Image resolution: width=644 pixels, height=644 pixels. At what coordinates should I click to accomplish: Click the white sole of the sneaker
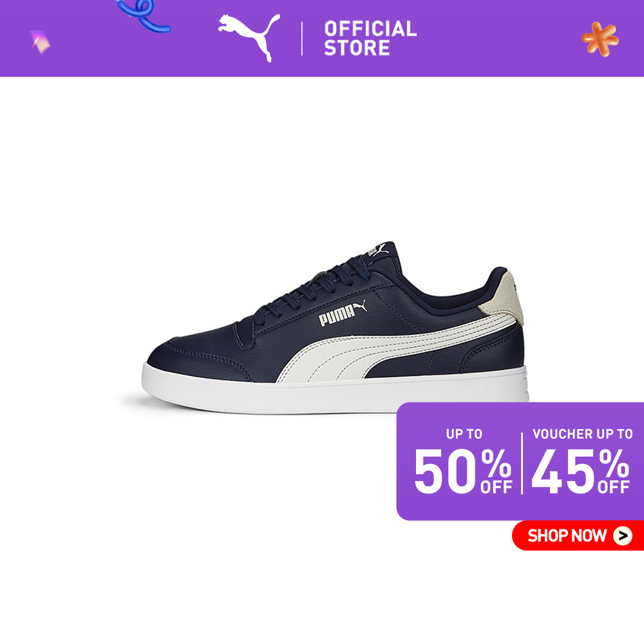point(335,392)
